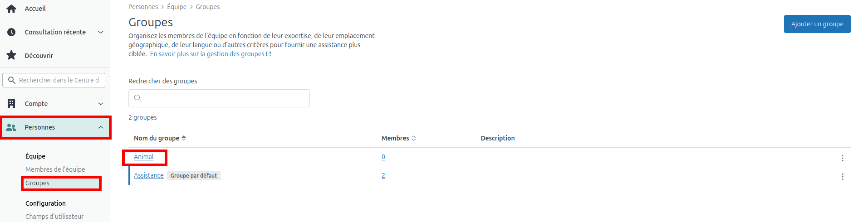Expand the Consultation récente section

pos(101,32)
